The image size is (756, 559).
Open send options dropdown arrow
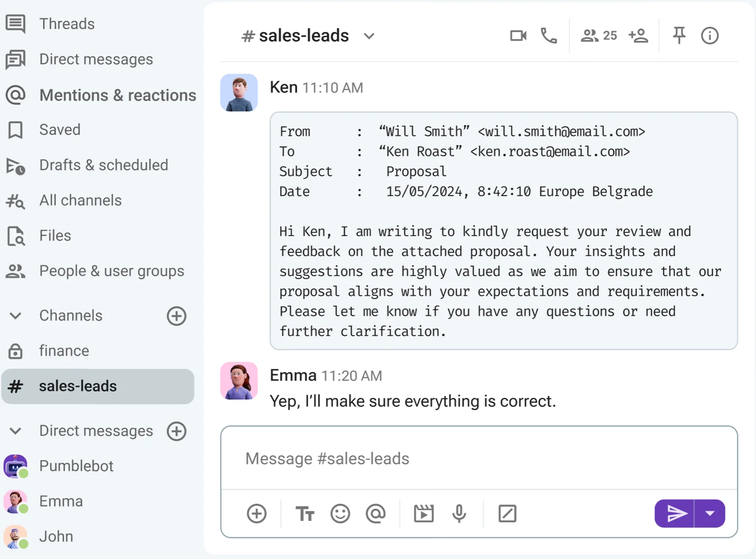[710, 513]
